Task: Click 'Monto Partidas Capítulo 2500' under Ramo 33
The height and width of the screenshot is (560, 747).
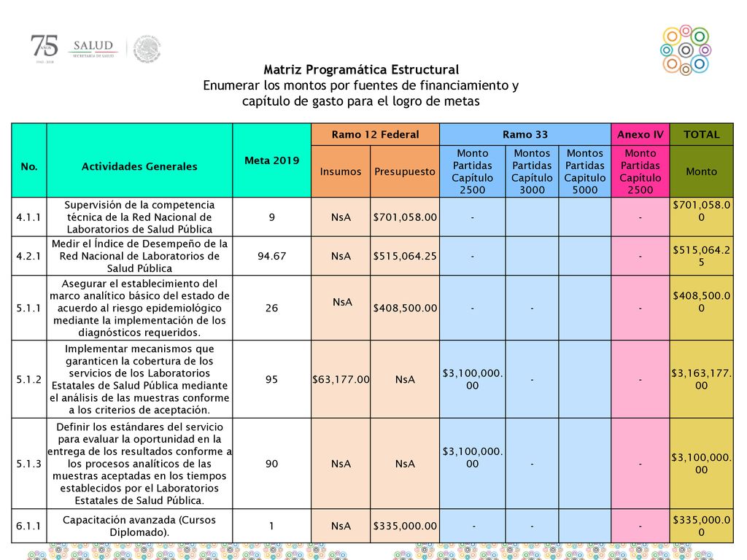Action: 473,171
